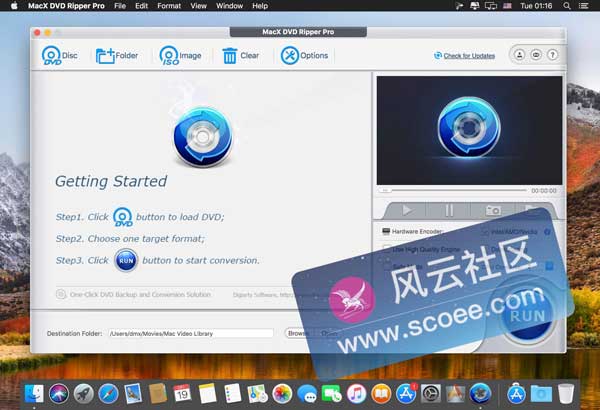Open the Window menu
The width and height of the screenshot is (600, 410).
click(230, 6)
